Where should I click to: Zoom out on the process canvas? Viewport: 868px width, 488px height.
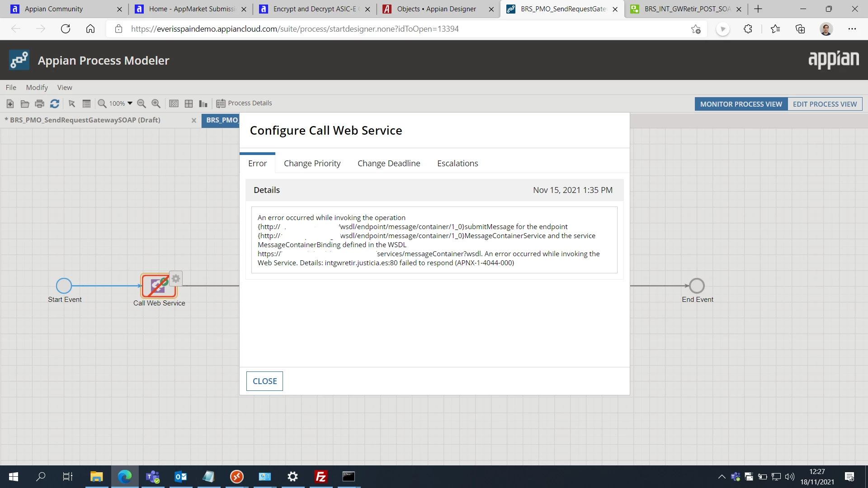click(142, 104)
